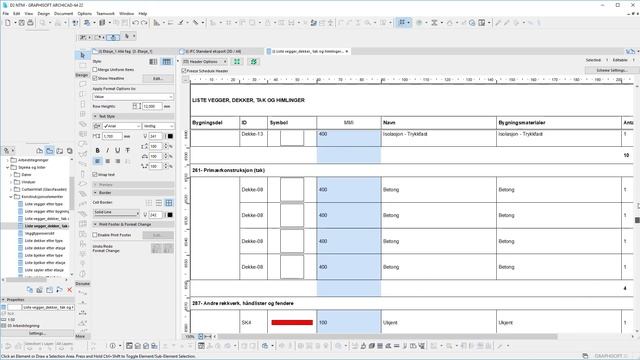
Task: Select the Marquee tool in toolbox
Action: [x=83, y=65]
